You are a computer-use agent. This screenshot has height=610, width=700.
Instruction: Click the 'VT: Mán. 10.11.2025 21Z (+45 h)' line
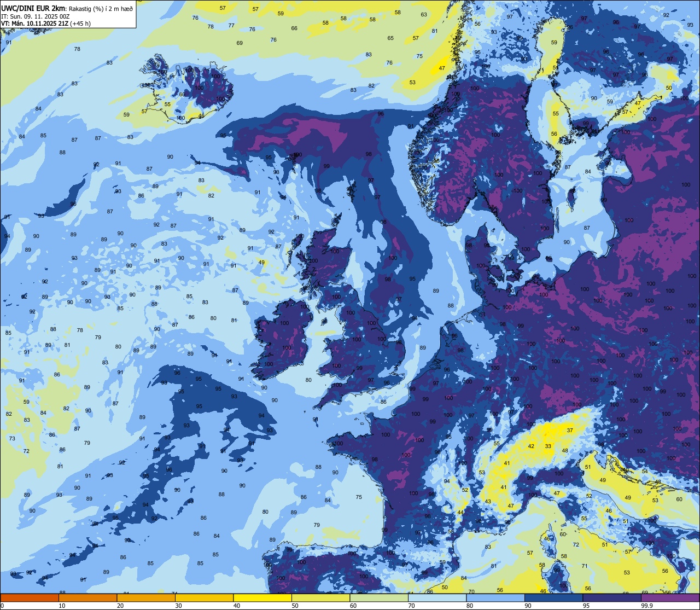coord(45,24)
